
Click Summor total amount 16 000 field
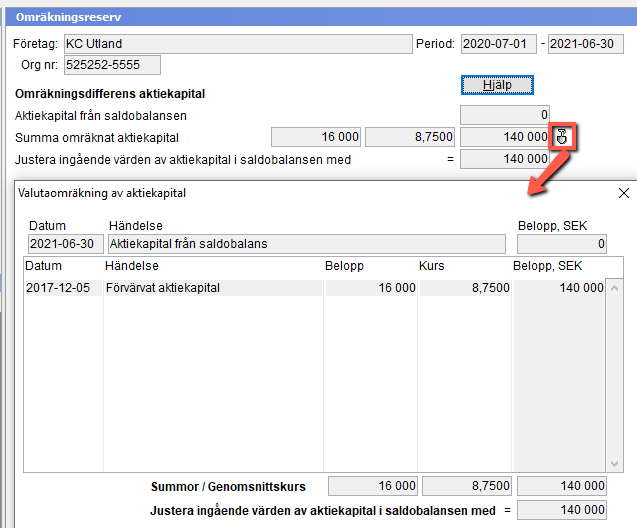tap(373, 486)
